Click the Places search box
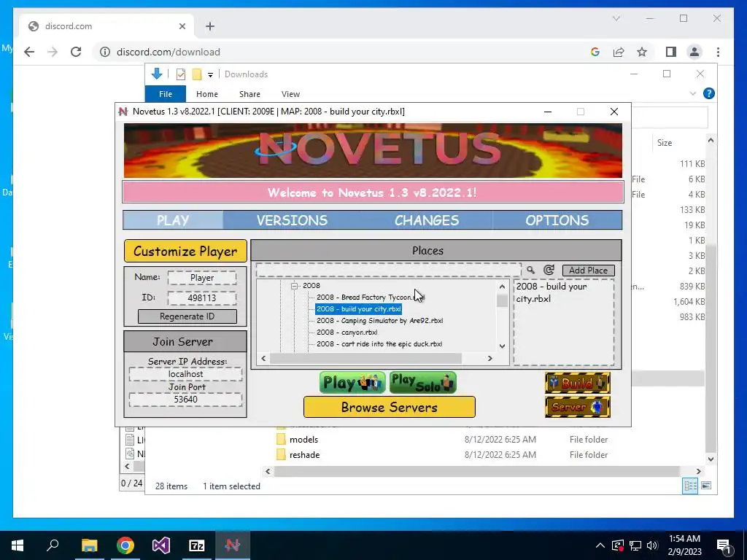This screenshot has width=747, height=560. pyautogui.click(x=388, y=270)
